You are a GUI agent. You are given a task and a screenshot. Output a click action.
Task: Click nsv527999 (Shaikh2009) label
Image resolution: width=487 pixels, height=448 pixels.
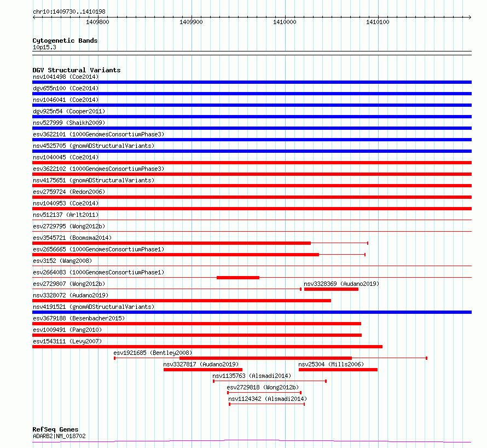(69, 123)
